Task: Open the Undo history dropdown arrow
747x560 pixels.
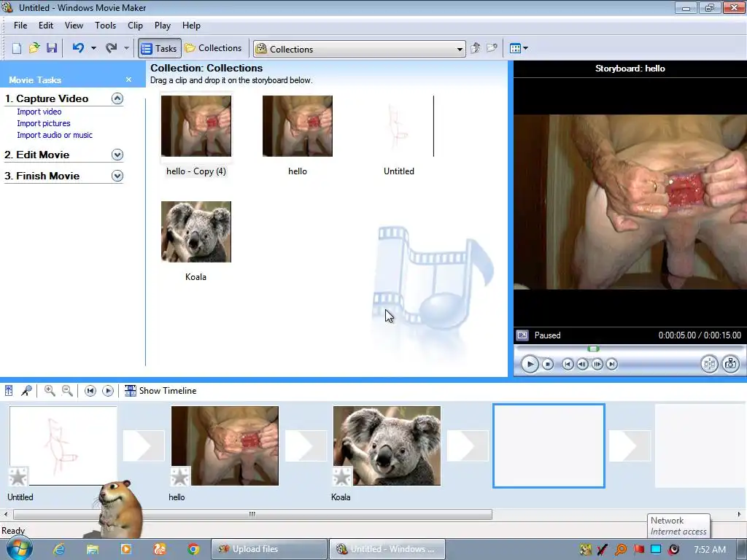Action: (93, 48)
